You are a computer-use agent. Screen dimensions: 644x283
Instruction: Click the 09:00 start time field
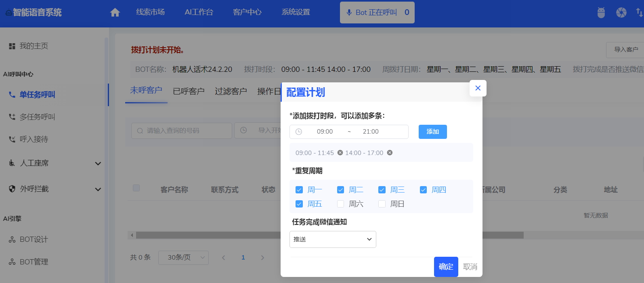click(x=325, y=132)
